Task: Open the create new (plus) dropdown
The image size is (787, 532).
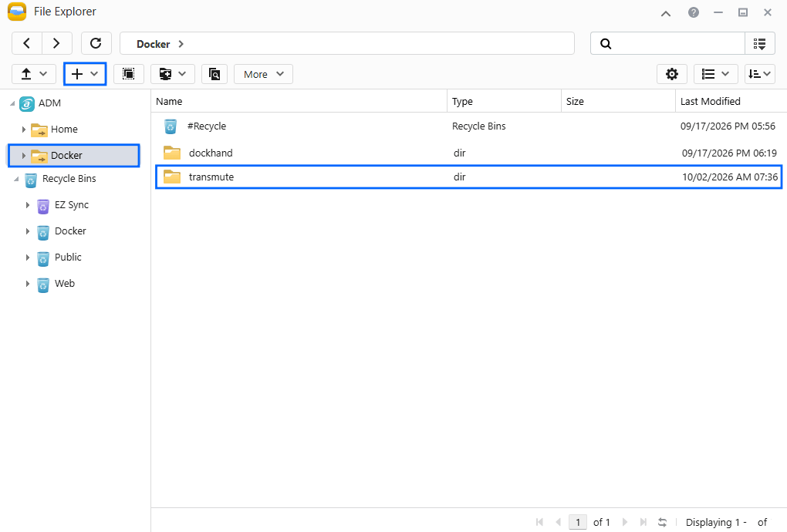Action: 84,74
